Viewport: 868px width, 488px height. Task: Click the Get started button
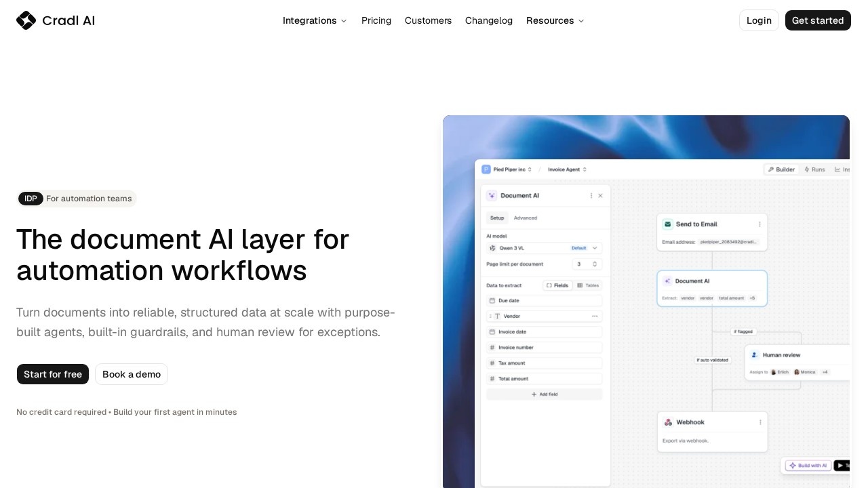point(818,20)
